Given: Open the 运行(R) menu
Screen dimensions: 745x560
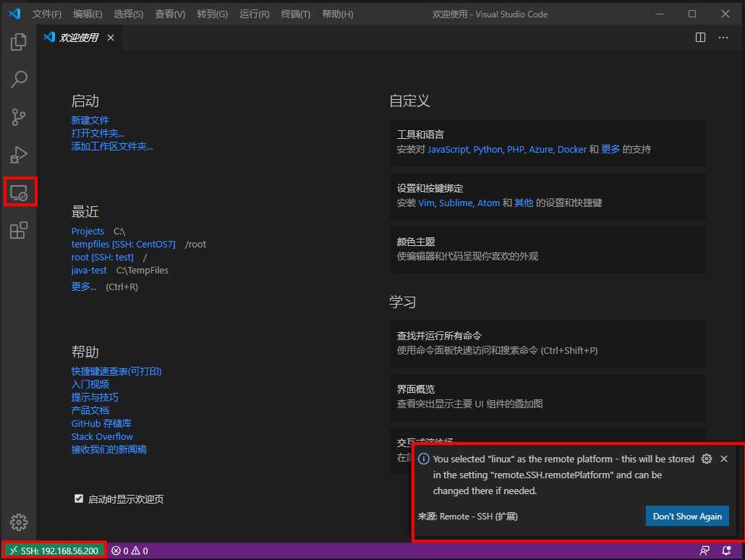Looking at the screenshot, I should [x=254, y=14].
